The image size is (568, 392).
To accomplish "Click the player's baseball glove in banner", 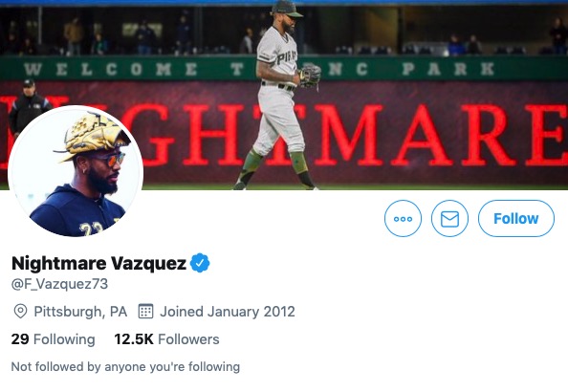I will pyautogui.click(x=309, y=76).
